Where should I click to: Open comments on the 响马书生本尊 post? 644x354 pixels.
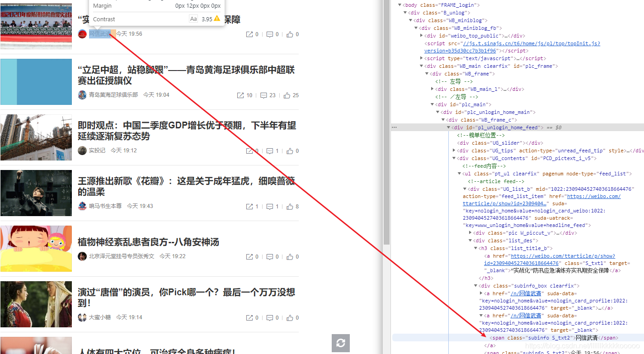pyautogui.click(x=270, y=207)
